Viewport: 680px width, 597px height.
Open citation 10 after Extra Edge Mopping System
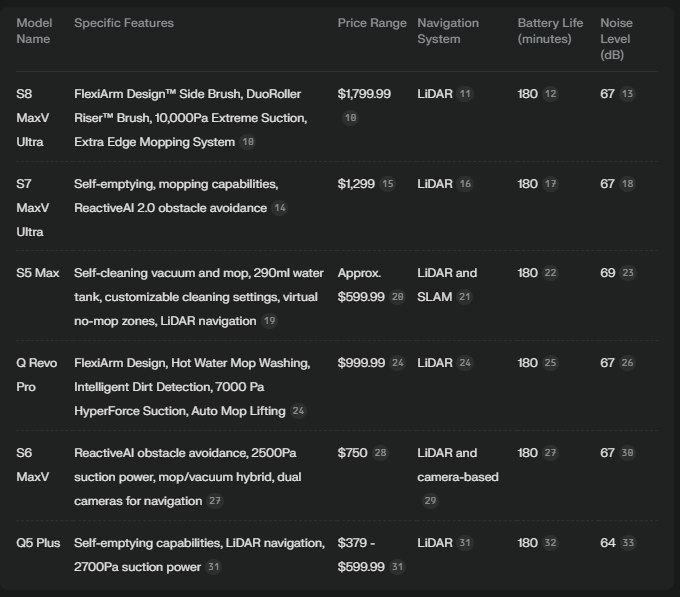(x=248, y=142)
